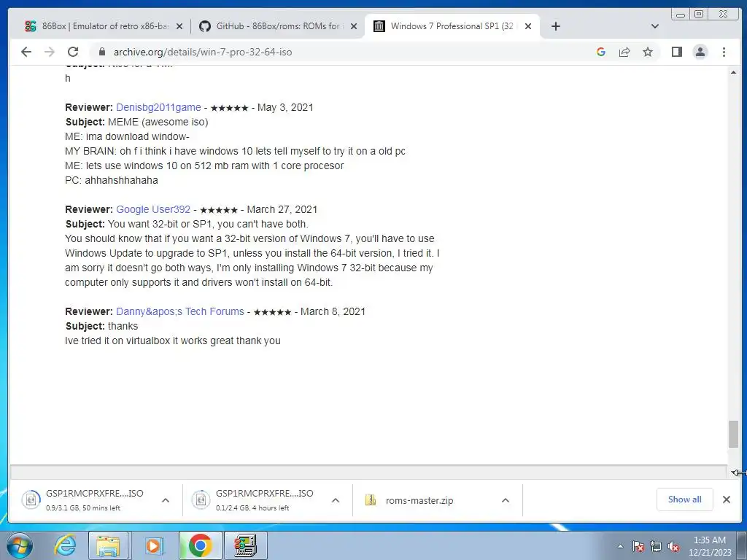Expand options for roms-master.zip
The height and width of the screenshot is (560, 747).
506,500
